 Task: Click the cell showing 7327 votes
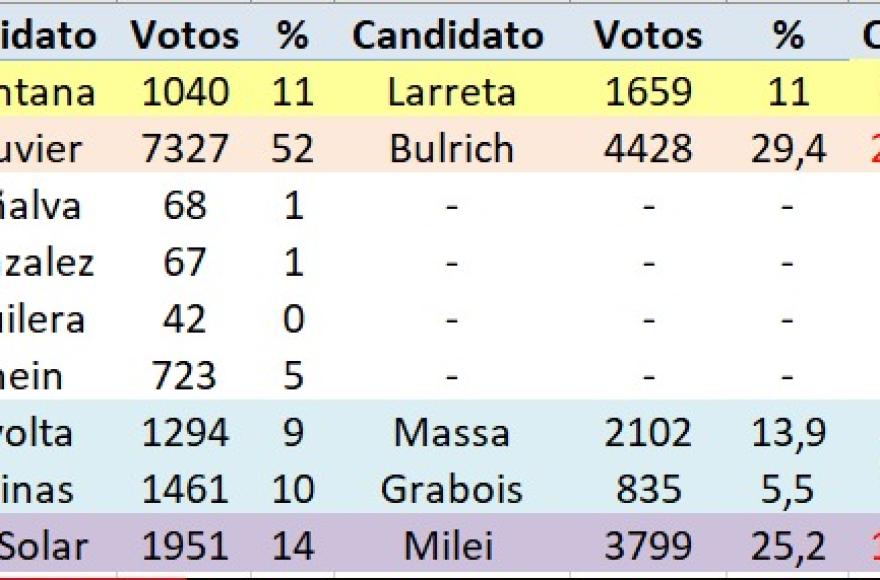(x=185, y=148)
